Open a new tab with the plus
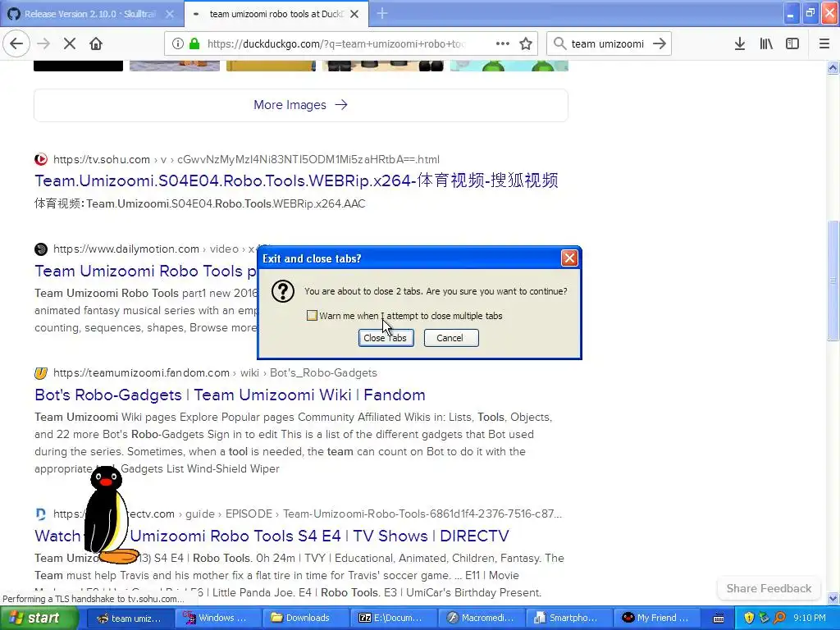The image size is (840, 630). pyautogui.click(x=382, y=13)
